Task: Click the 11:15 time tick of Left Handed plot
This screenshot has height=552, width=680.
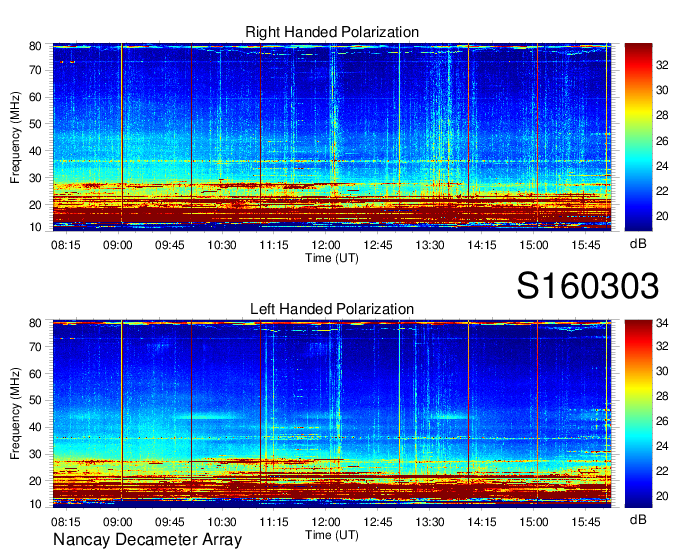Action: [x=274, y=522]
